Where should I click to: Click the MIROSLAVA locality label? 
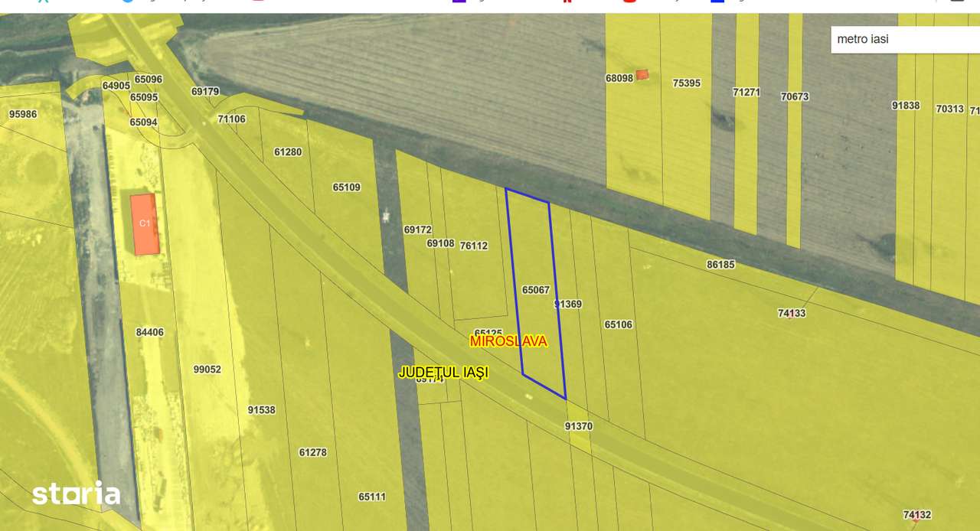click(x=509, y=341)
